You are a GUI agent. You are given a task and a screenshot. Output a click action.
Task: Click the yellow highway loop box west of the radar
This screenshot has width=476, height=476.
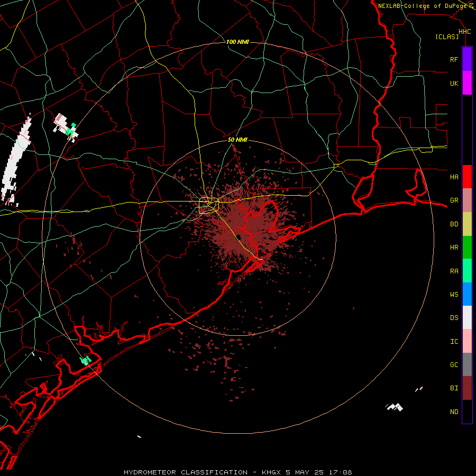tap(209, 205)
